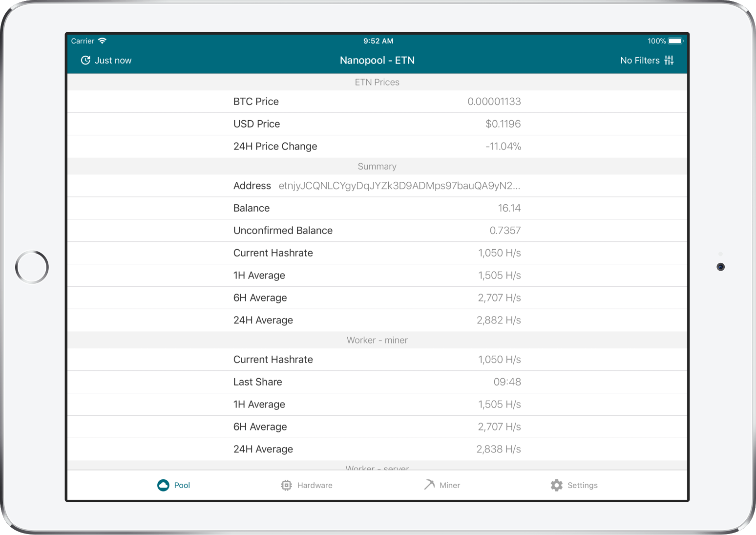Tap the 9:52 AM clock
The width and height of the screenshot is (756, 535).
pyautogui.click(x=378, y=41)
